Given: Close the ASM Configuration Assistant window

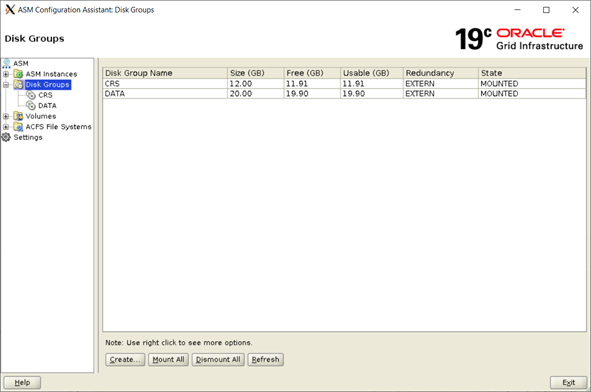Looking at the screenshot, I should (575, 10).
